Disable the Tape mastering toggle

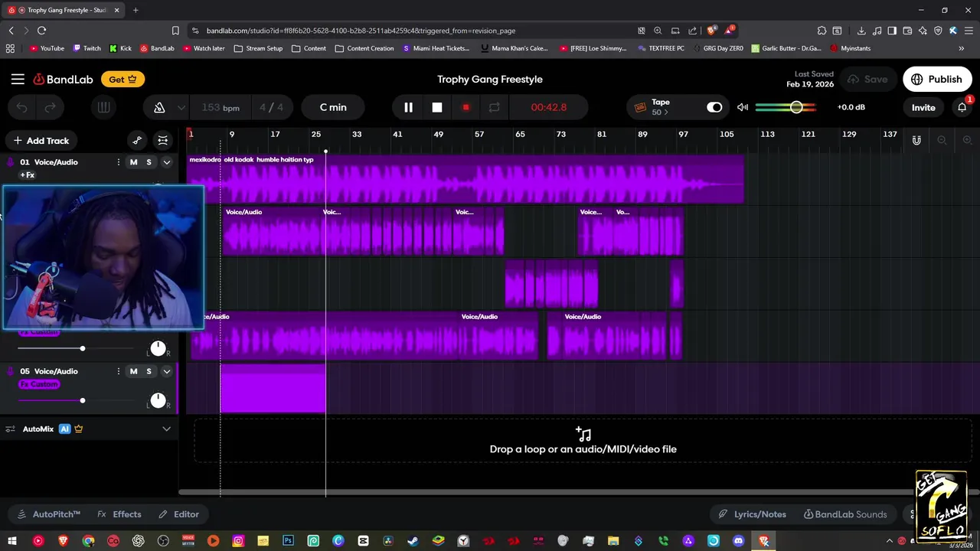pyautogui.click(x=714, y=107)
